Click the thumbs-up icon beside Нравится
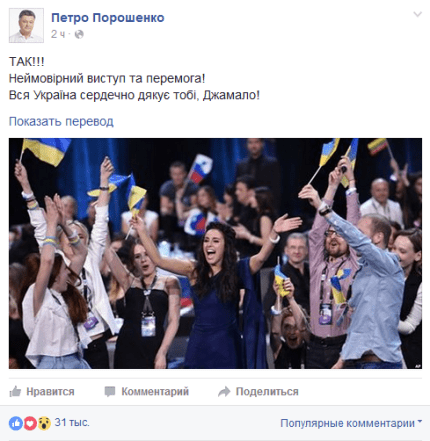430x441 pixels. (x=15, y=391)
